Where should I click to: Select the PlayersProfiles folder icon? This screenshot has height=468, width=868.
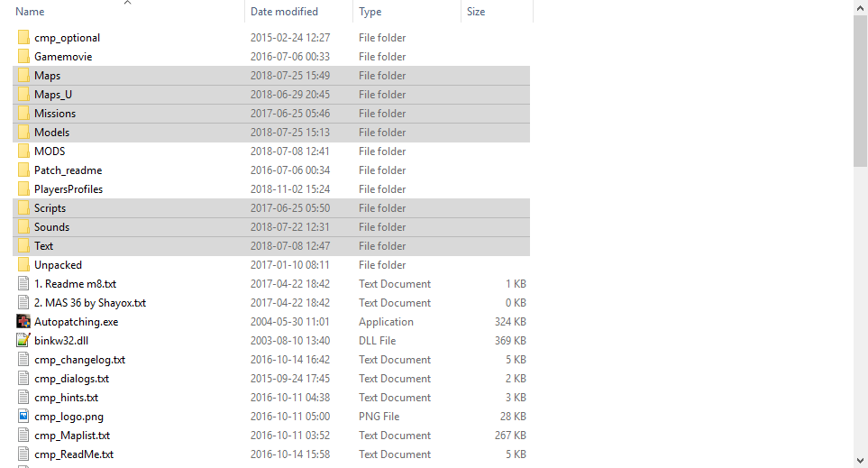click(23, 189)
